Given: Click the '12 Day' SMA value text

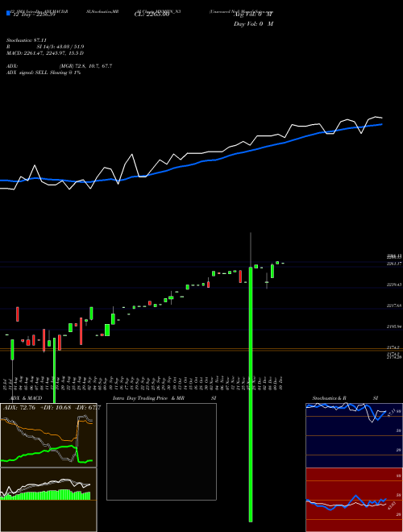Looking at the screenshot, I should [x=33, y=15].
